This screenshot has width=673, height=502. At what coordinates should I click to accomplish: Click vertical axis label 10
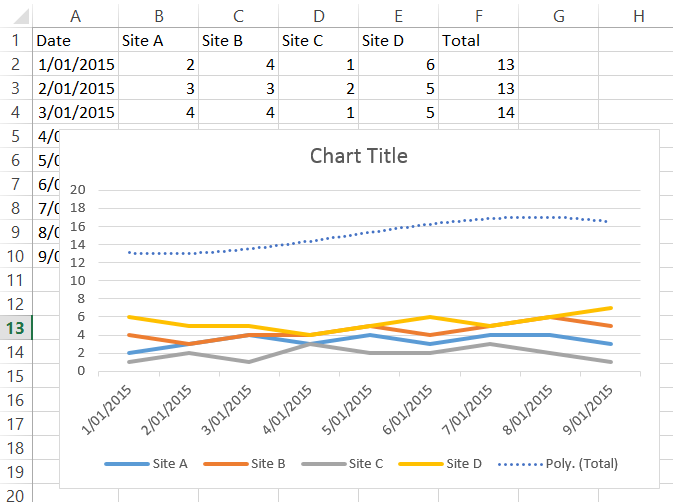tap(78, 281)
